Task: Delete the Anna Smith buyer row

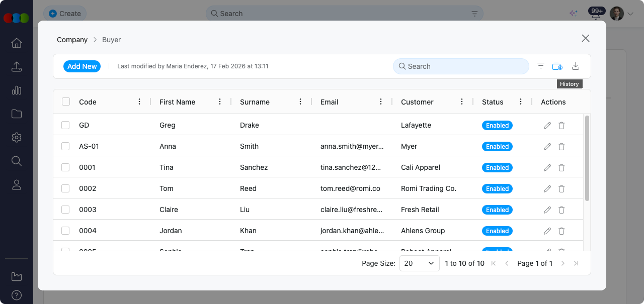Action: pos(561,147)
